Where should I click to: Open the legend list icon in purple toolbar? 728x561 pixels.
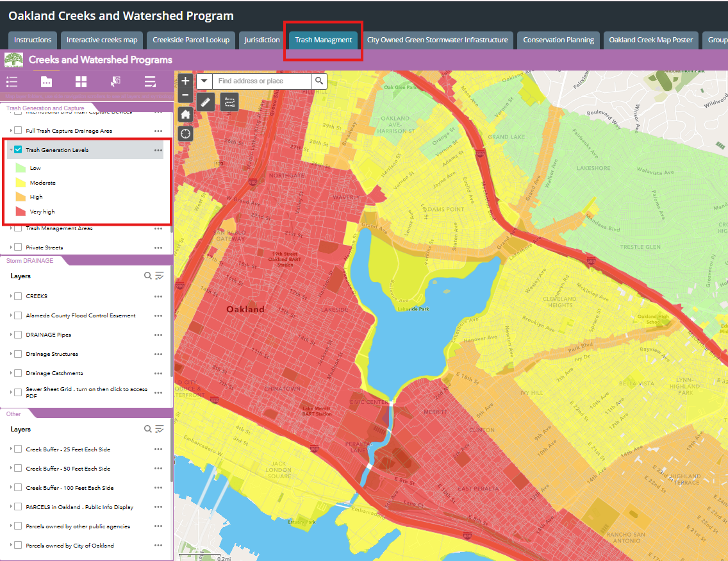(x=12, y=81)
